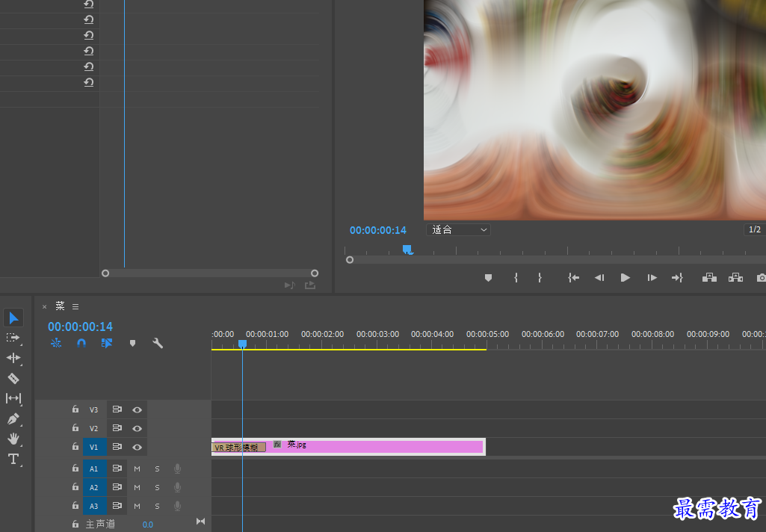Select the Hand tool

point(13,439)
